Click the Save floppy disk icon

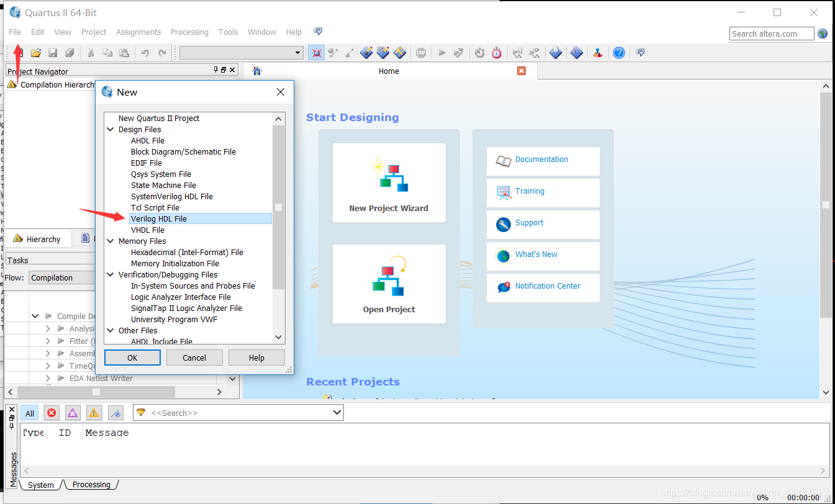[x=53, y=53]
